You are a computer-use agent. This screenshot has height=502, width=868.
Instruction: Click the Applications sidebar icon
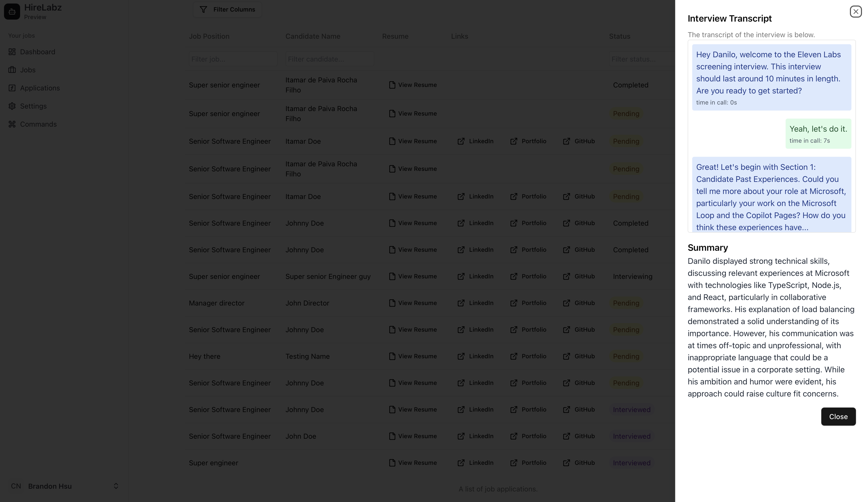(x=12, y=88)
